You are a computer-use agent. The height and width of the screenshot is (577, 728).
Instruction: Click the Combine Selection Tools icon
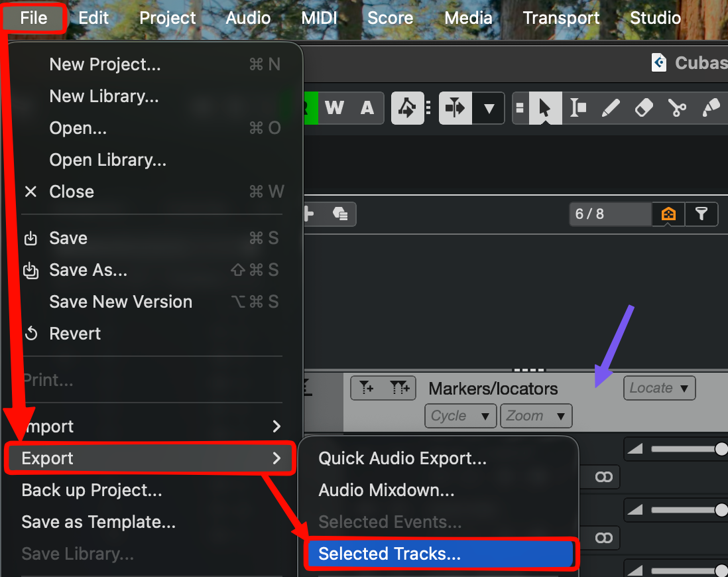520,108
